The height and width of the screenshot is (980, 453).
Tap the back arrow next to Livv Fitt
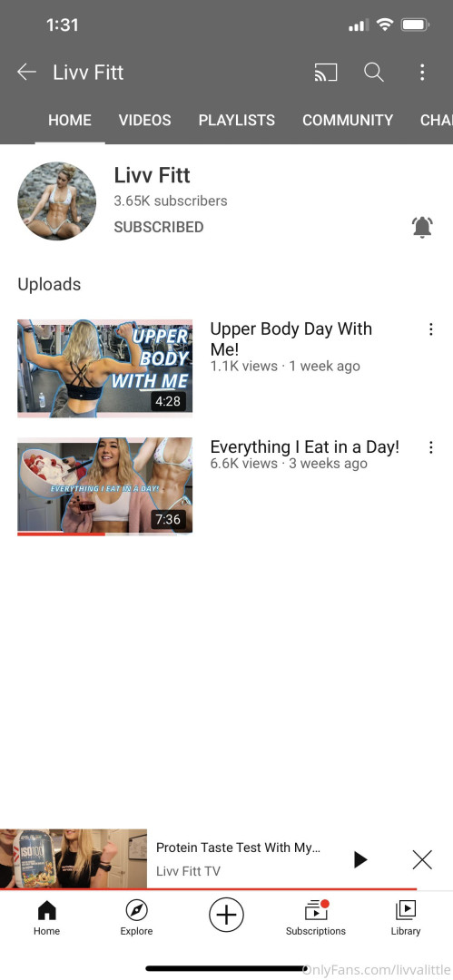(26, 72)
